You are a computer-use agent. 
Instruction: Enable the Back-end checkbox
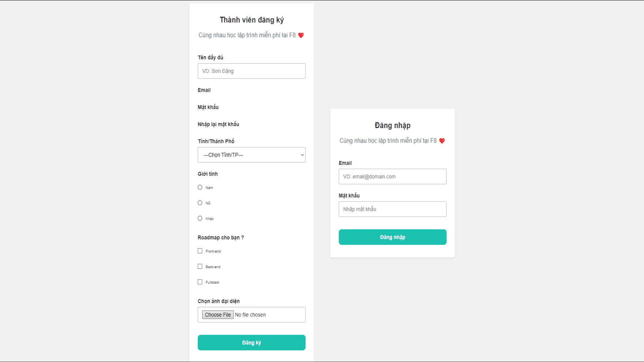point(200,266)
